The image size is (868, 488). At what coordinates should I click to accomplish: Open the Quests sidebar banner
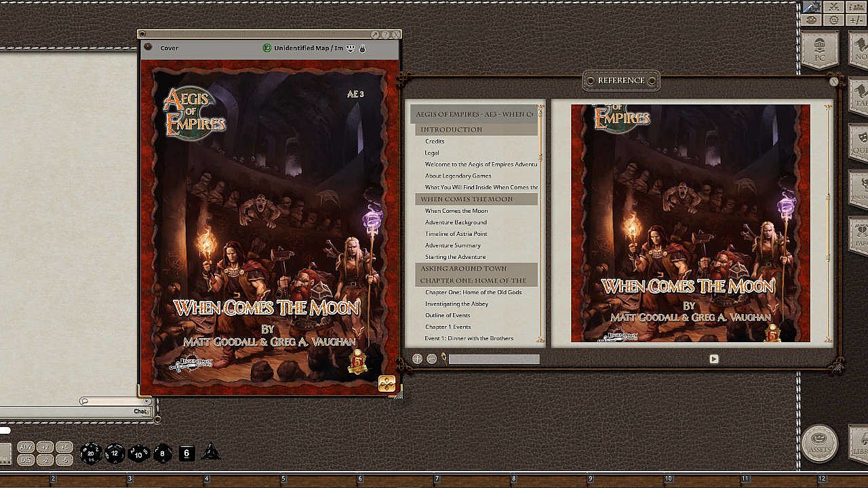pyautogui.click(x=859, y=142)
